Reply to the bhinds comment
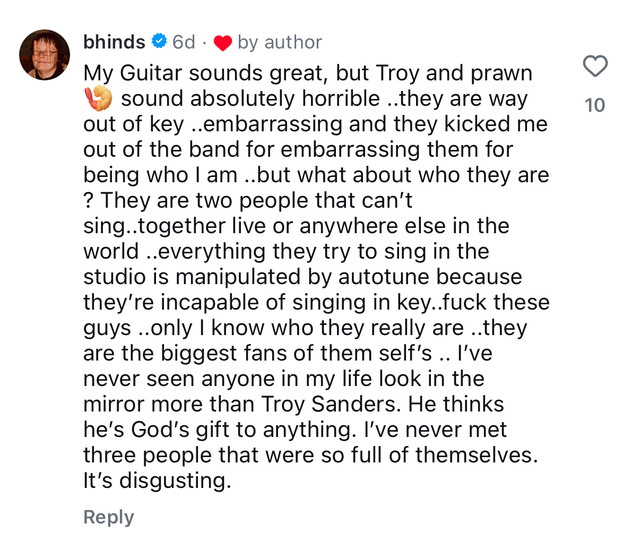The width and height of the screenshot is (640, 555). click(x=108, y=517)
